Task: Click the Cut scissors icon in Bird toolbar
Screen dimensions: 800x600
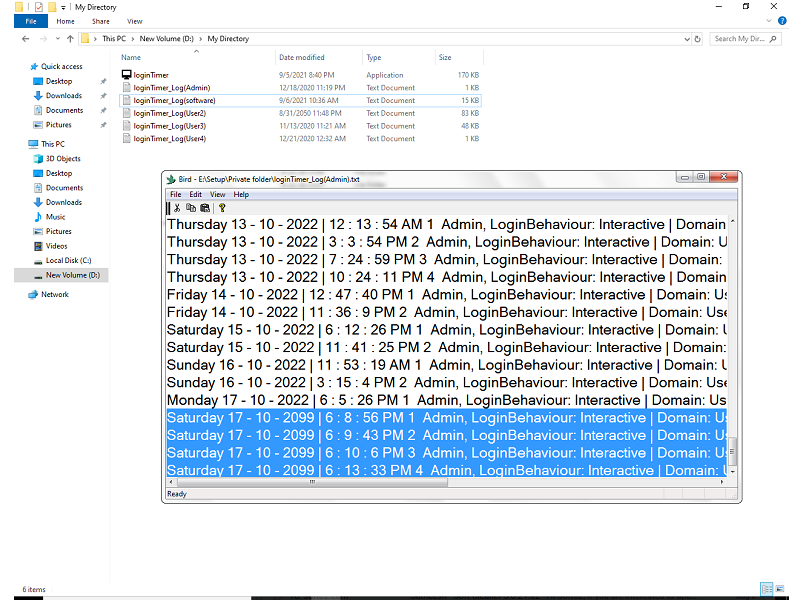Action: (177, 208)
